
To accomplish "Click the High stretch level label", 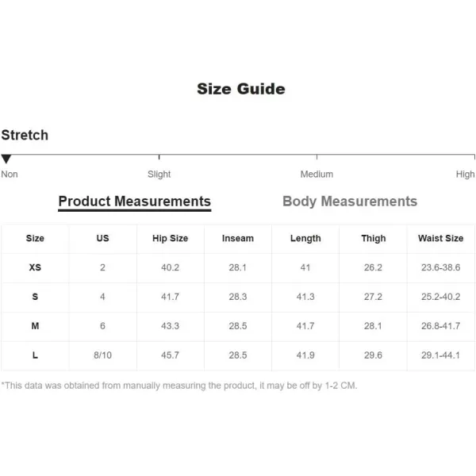I will [x=465, y=175].
